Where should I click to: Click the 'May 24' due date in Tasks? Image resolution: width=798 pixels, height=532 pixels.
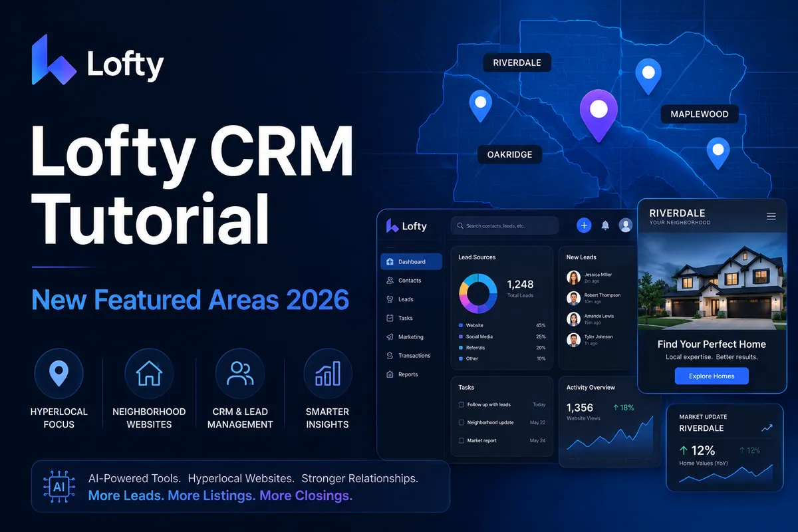point(537,440)
